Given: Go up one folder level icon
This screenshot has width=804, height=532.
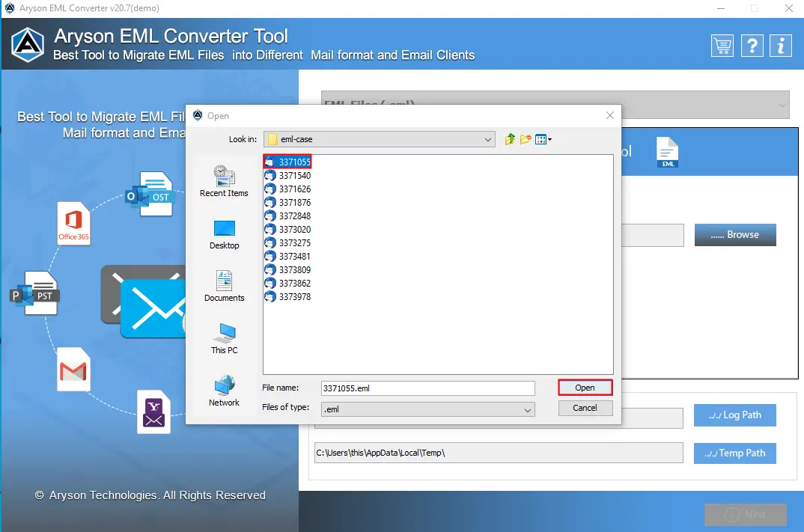Looking at the screenshot, I should point(510,139).
